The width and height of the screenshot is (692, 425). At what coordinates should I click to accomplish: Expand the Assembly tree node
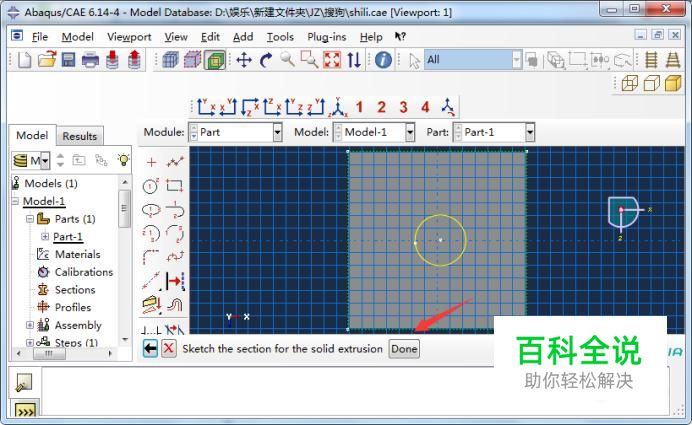(30, 325)
